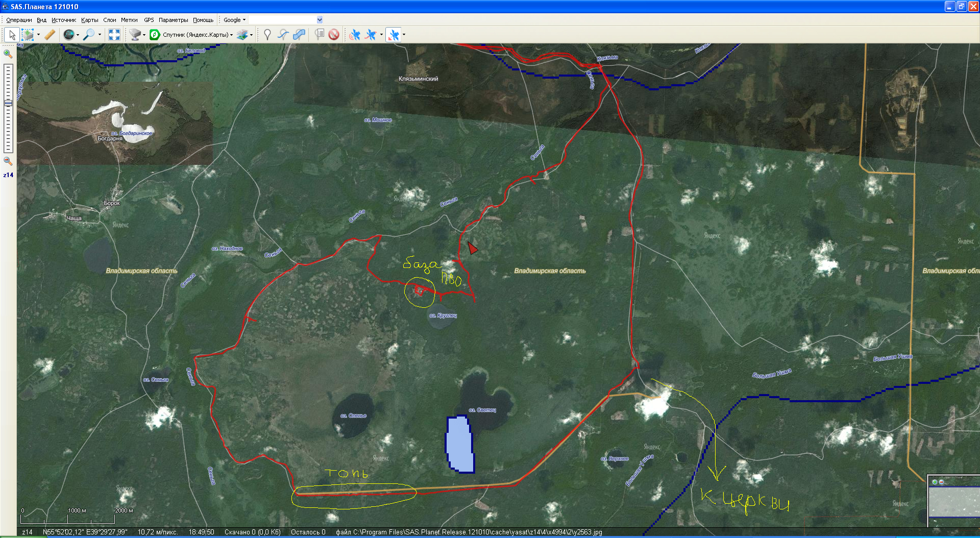Click the ruler distance measurement tool

click(x=50, y=35)
